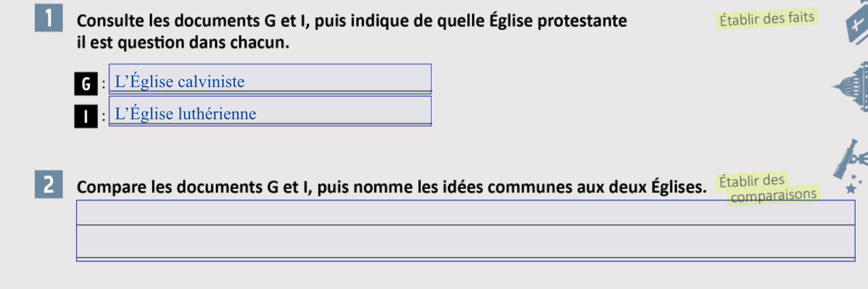
Task: Select the question number 1 badge
Action: [x=48, y=20]
